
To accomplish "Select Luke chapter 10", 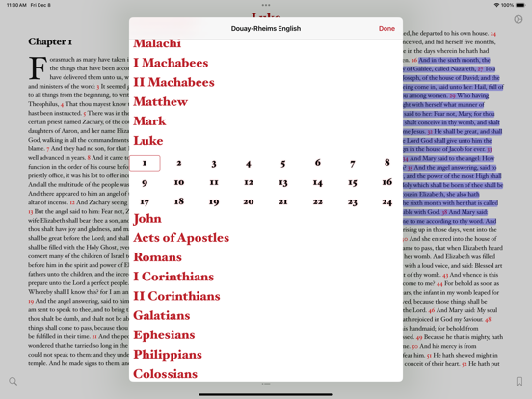I will point(179,182).
